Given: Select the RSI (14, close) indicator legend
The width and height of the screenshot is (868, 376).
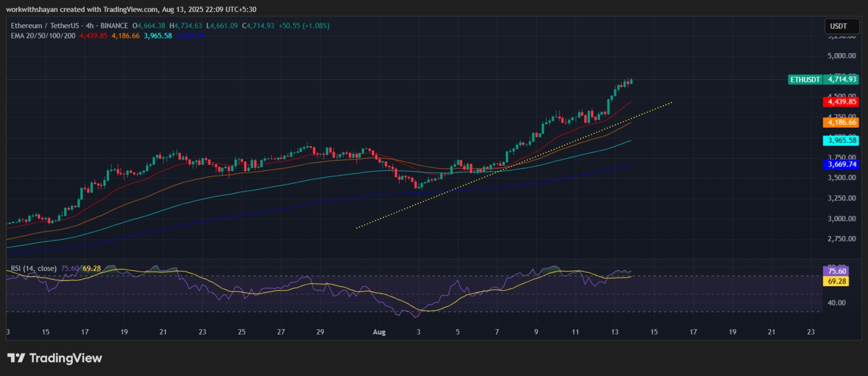Looking at the screenshot, I should point(33,269).
